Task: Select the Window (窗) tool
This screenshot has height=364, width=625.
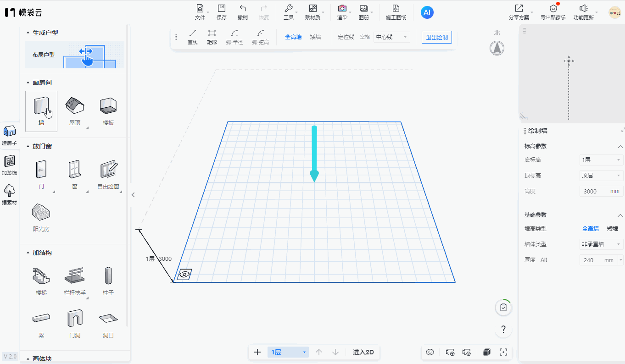Action: click(75, 174)
